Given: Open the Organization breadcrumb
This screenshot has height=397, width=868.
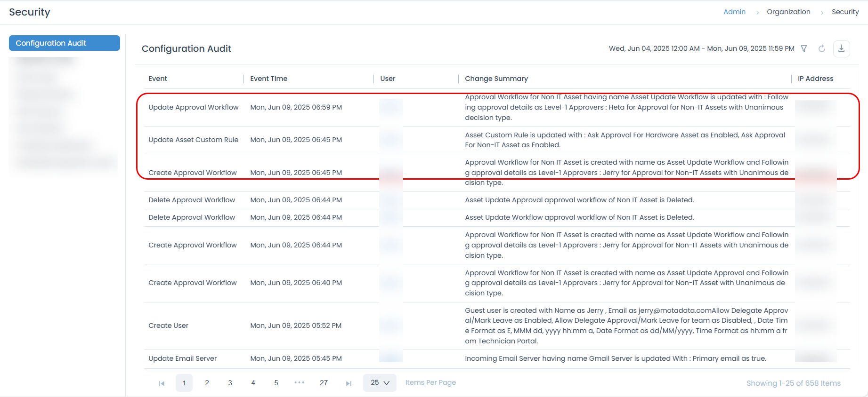Looking at the screenshot, I should 788,12.
